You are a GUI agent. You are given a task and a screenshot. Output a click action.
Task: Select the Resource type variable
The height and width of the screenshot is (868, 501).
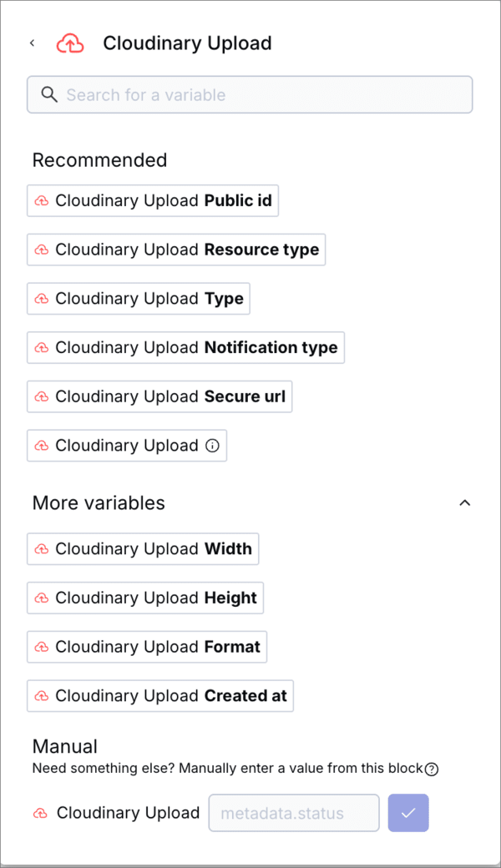(x=175, y=250)
